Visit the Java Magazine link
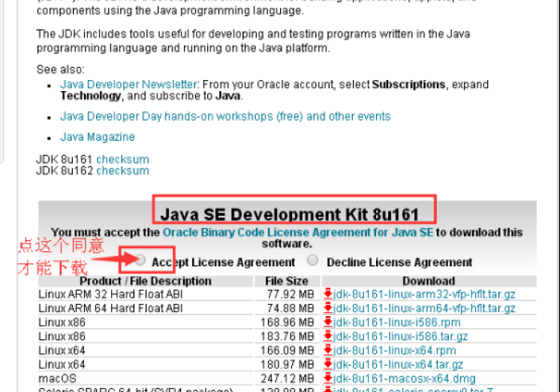The width and height of the screenshot is (560, 392). coord(98,137)
